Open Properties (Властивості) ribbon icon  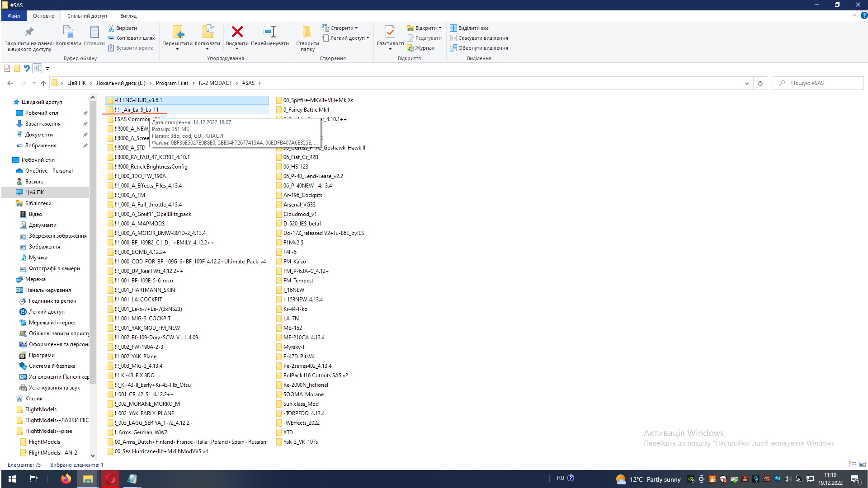(390, 33)
